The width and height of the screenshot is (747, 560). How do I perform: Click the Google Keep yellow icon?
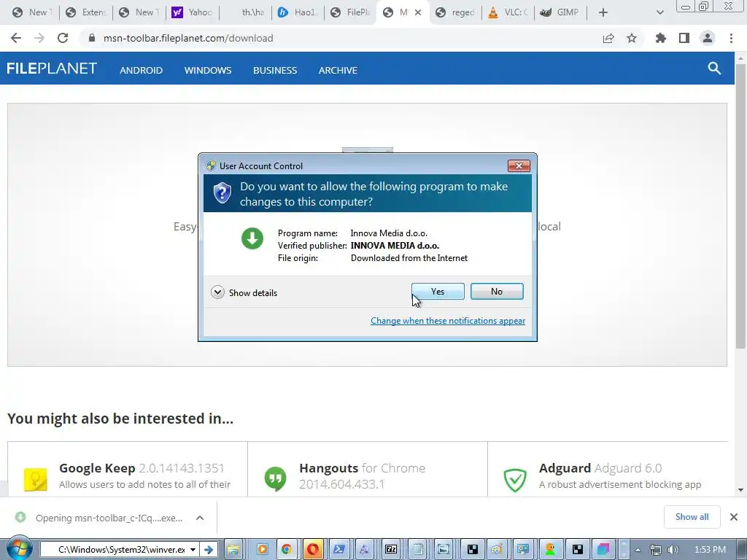pos(36,479)
